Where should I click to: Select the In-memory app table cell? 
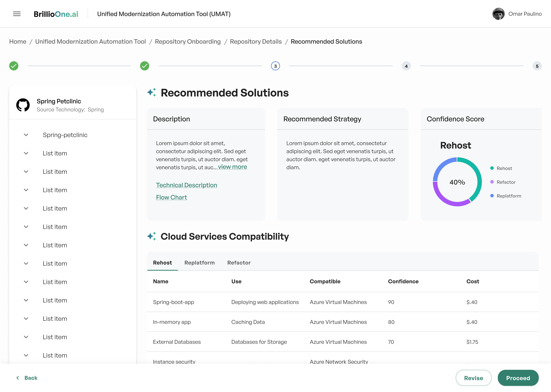[172, 322]
